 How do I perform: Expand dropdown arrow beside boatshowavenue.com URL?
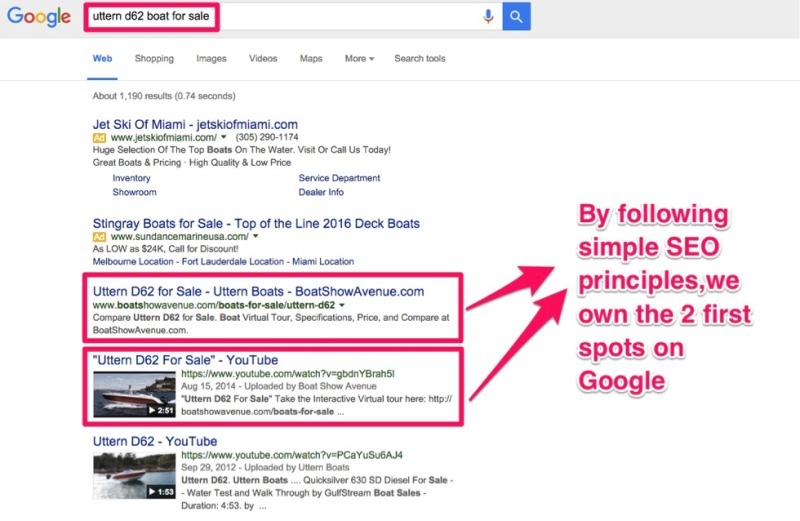point(342,305)
